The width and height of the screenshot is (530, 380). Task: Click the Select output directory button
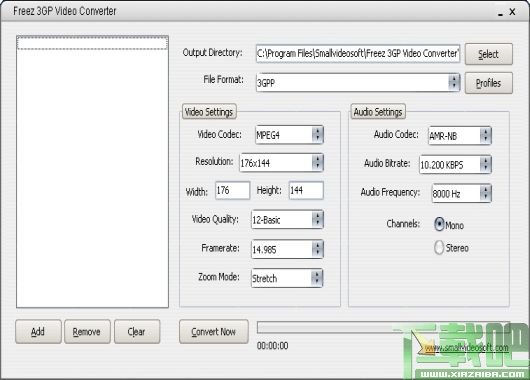pyautogui.click(x=489, y=54)
